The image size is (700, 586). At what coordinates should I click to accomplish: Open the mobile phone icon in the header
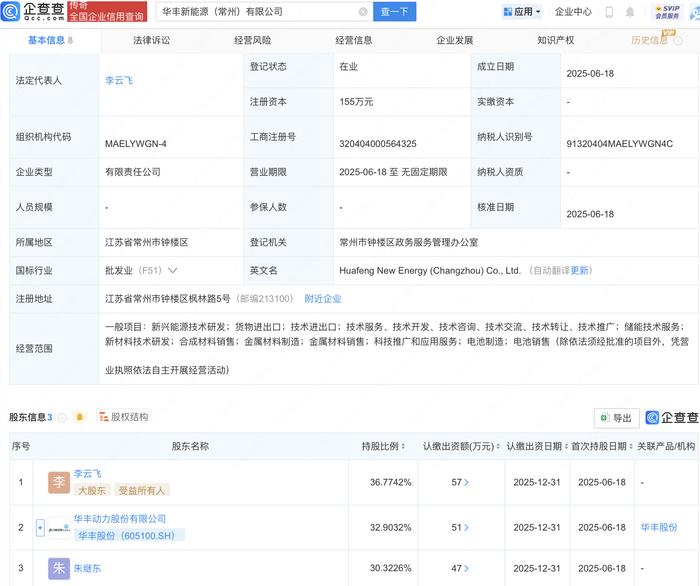[x=609, y=12]
